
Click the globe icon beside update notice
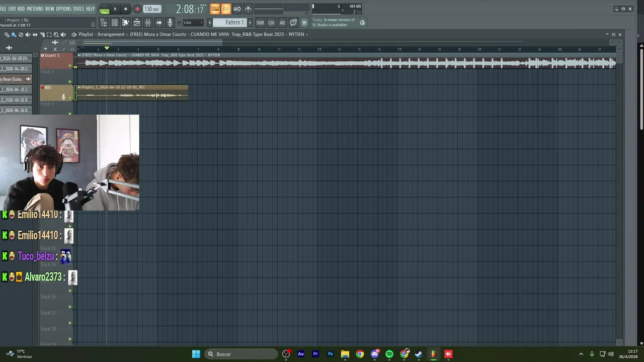click(x=362, y=23)
